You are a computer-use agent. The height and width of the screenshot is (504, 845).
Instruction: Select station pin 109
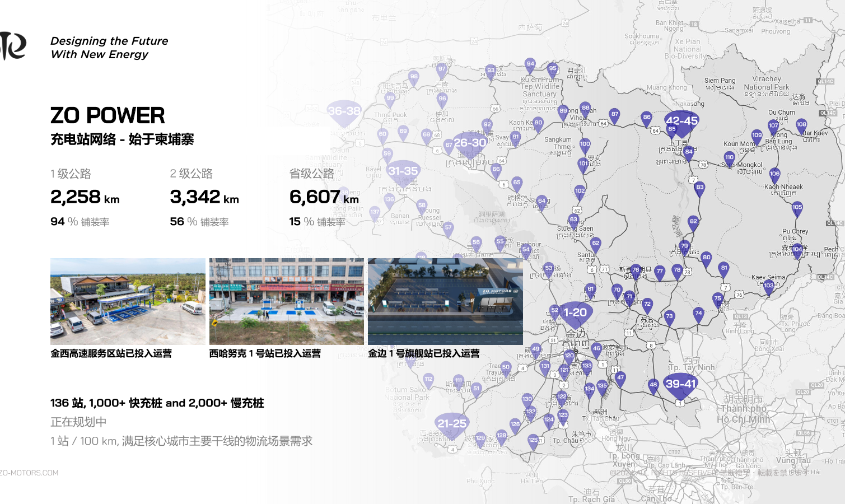tap(757, 137)
